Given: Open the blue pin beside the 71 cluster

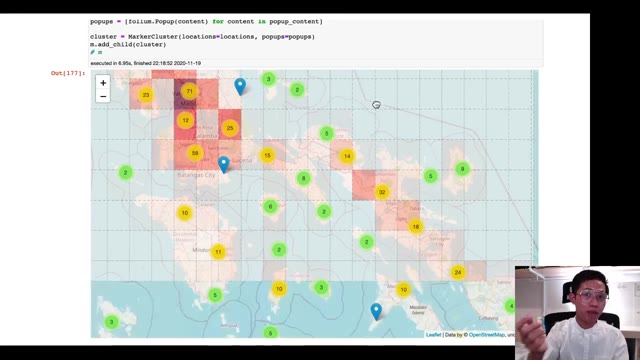Looking at the screenshot, I should 240,86.
